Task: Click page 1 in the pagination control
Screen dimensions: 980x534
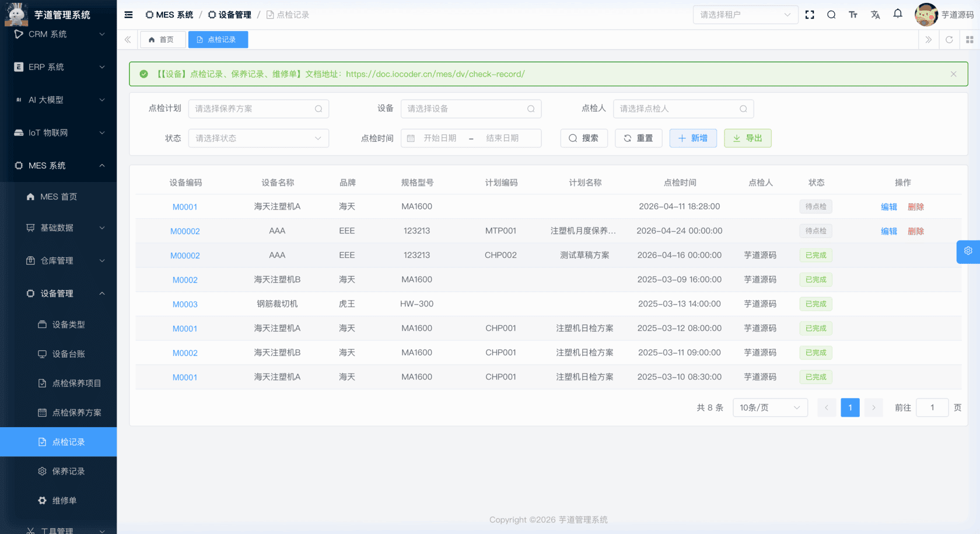Action: tap(850, 407)
